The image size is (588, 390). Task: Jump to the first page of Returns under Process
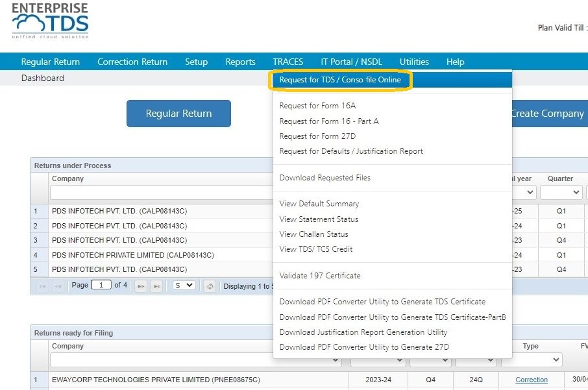[x=43, y=286]
